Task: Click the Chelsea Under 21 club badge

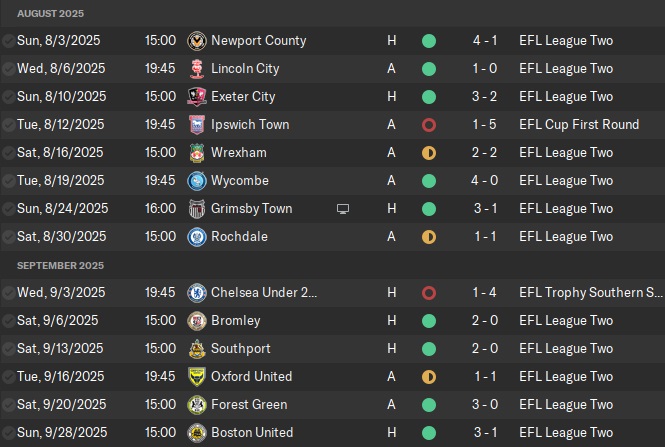Action: click(196, 293)
